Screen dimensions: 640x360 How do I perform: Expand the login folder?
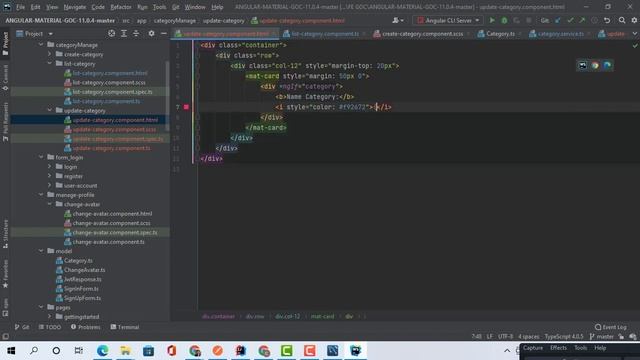49,167
